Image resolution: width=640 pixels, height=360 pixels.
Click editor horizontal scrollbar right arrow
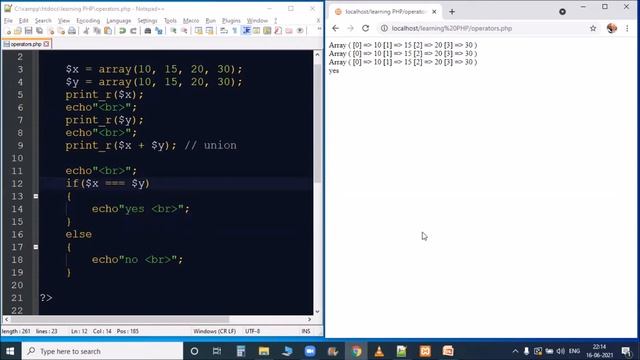coord(309,320)
